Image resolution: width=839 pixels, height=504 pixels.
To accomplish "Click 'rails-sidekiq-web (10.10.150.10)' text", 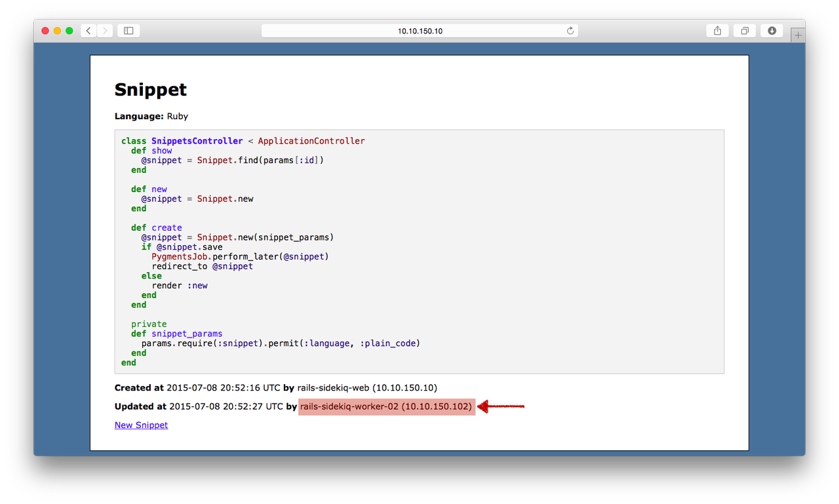I will click(x=367, y=388).
